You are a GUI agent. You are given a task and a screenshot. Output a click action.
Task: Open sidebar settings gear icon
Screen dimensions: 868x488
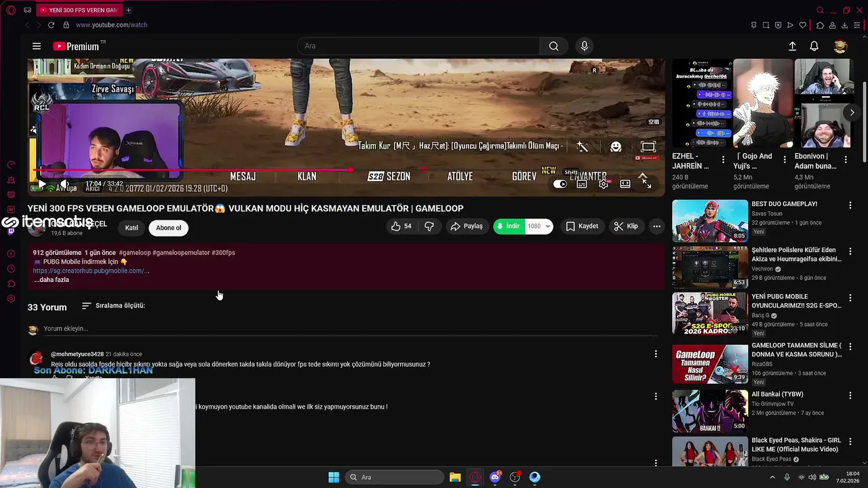(11, 299)
